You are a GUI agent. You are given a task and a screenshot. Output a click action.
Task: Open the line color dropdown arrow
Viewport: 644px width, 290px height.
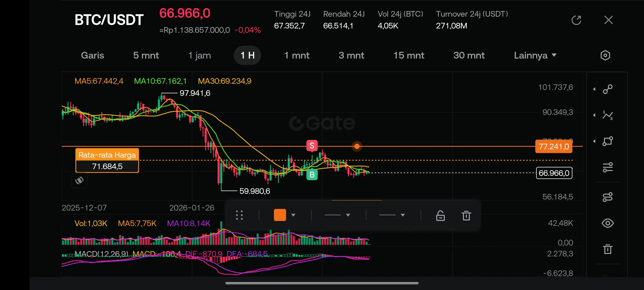(x=293, y=215)
